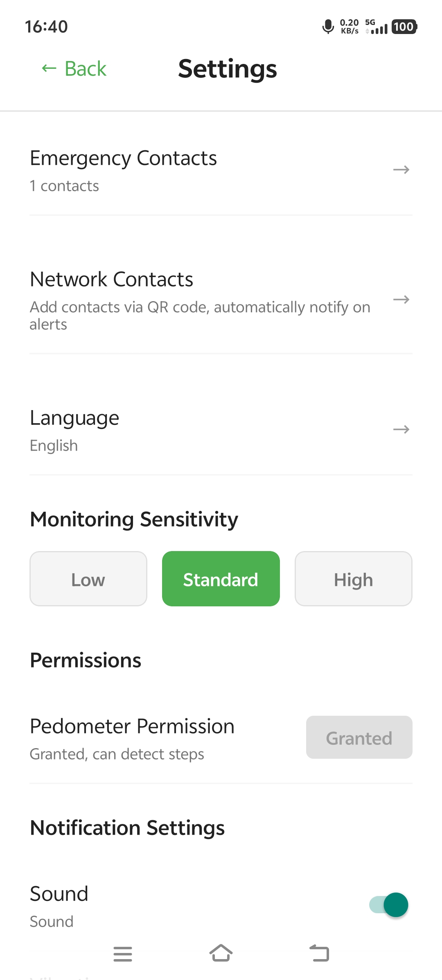Open recent apps menu icon
The image size is (442, 980).
click(x=123, y=954)
